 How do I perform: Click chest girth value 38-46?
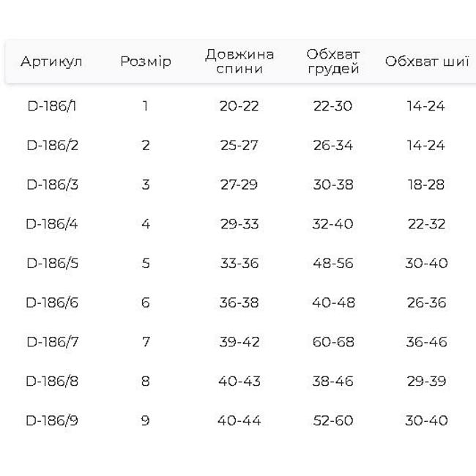(x=333, y=381)
